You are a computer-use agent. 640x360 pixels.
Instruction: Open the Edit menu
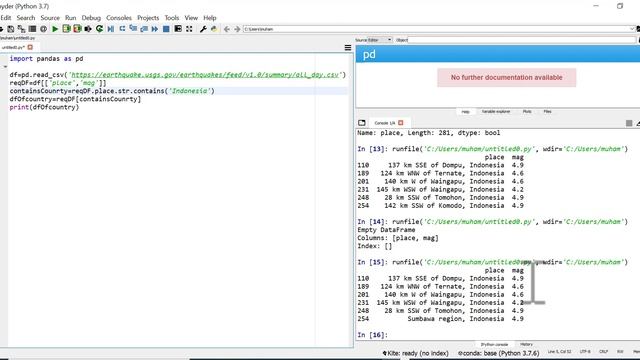tap(6, 18)
